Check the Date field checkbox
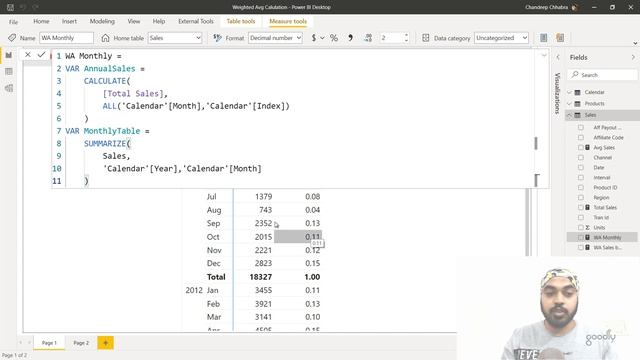 point(580,167)
